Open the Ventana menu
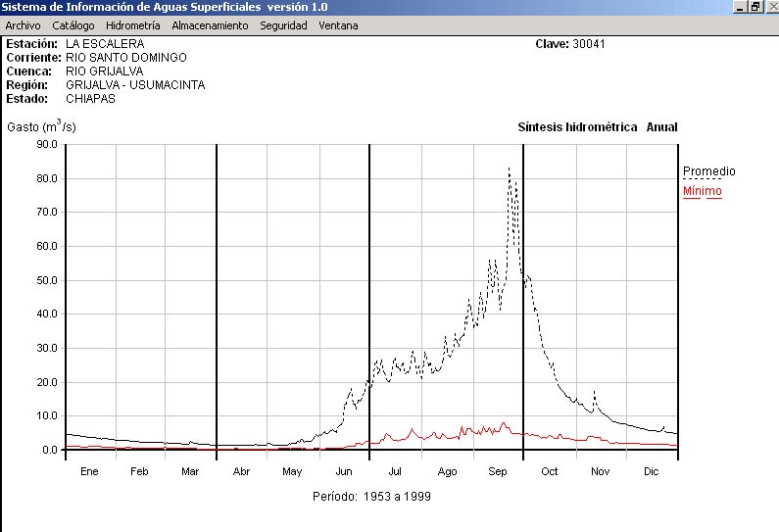This screenshot has height=532, width=779. click(x=338, y=25)
